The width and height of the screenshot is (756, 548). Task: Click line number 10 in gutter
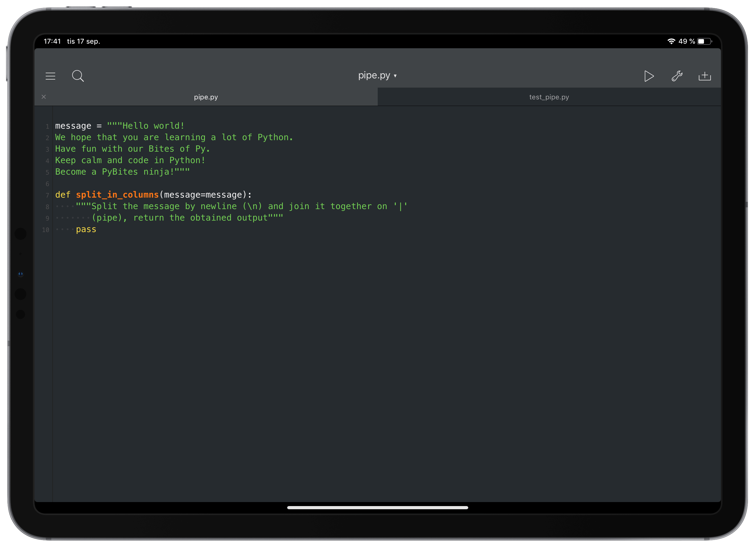click(x=46, y=230)
